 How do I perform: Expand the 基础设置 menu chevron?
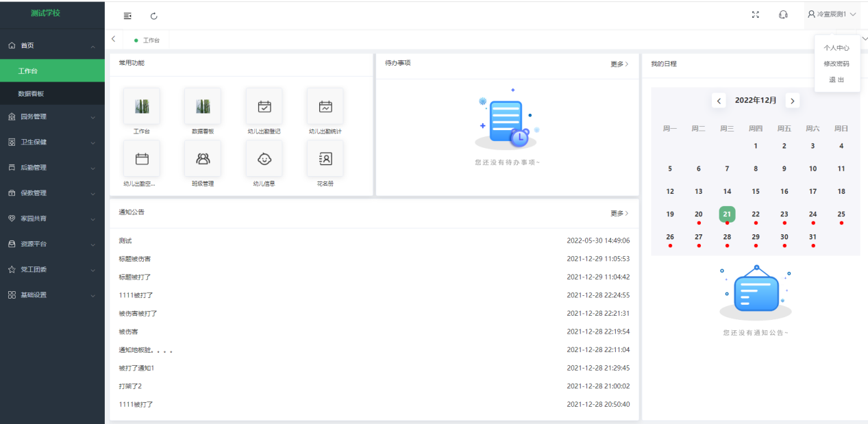pos(93,295)
